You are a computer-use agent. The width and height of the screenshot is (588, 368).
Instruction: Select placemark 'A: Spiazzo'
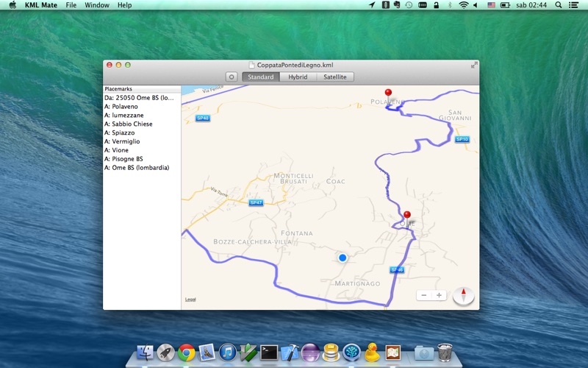pyautogui.click(x=142, y=132)
